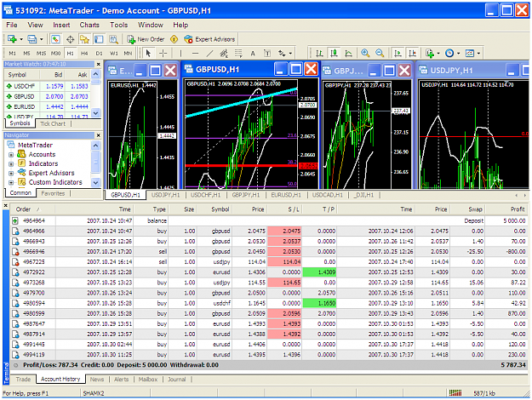Close the Market Watch panel

click(99, 64)
